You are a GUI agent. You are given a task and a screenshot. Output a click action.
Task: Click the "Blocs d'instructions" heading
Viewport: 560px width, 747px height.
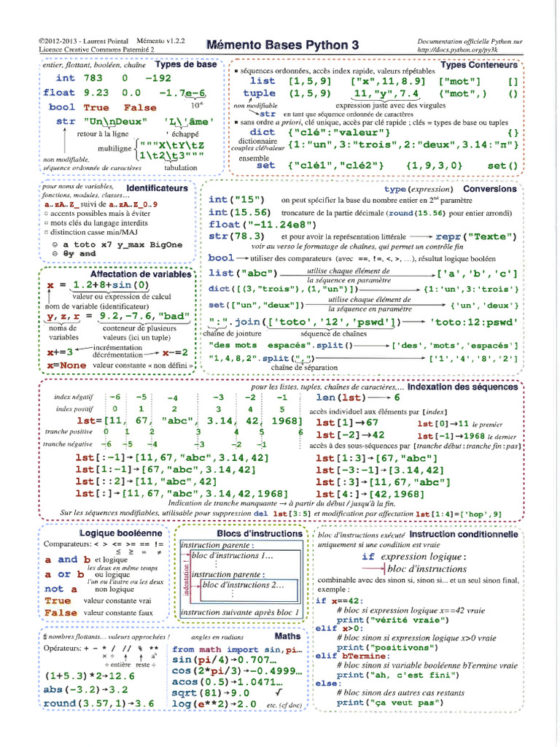(x=260, y=533)
